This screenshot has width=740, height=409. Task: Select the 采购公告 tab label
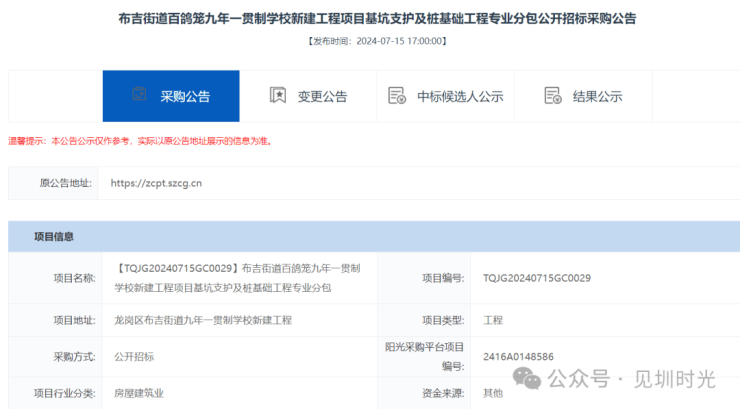point(185,97)
